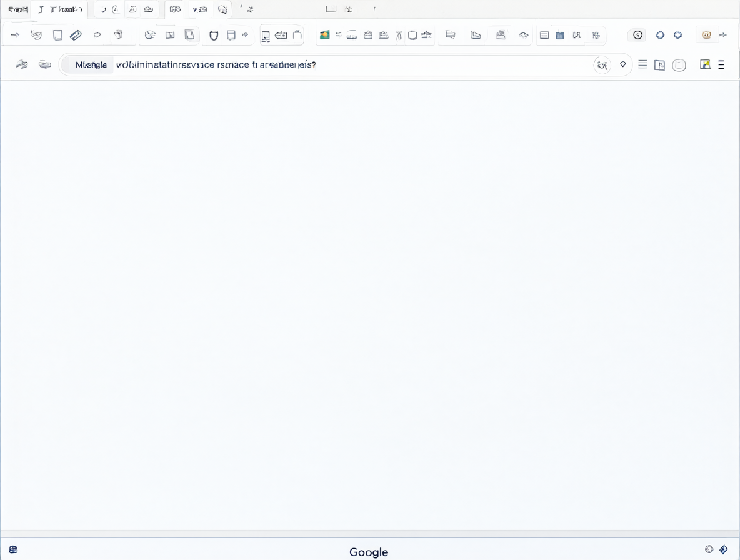Select the blue slanted ruler toolbar icon
The width and height of the screenshot is (740, 560).
point(76,35)
